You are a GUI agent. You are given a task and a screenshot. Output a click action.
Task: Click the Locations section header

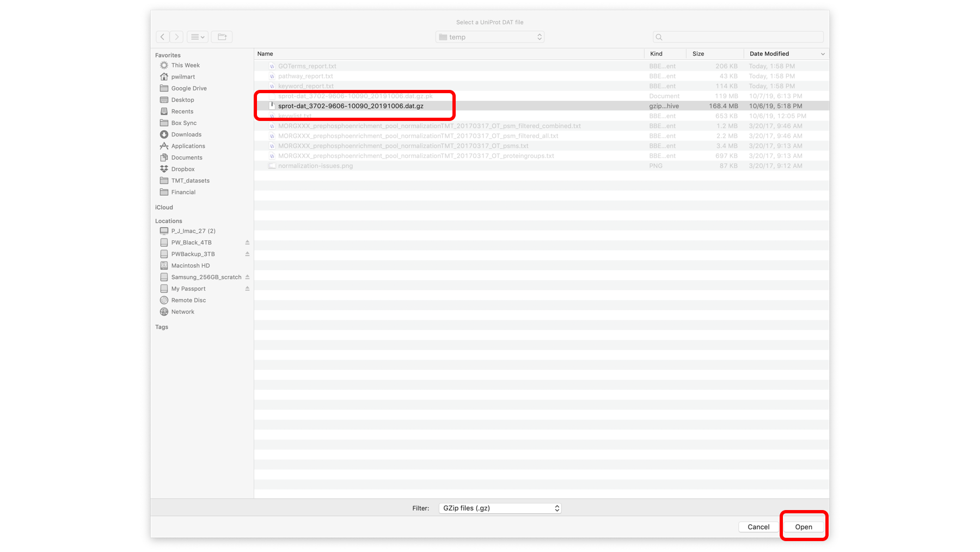coord(169,221)
